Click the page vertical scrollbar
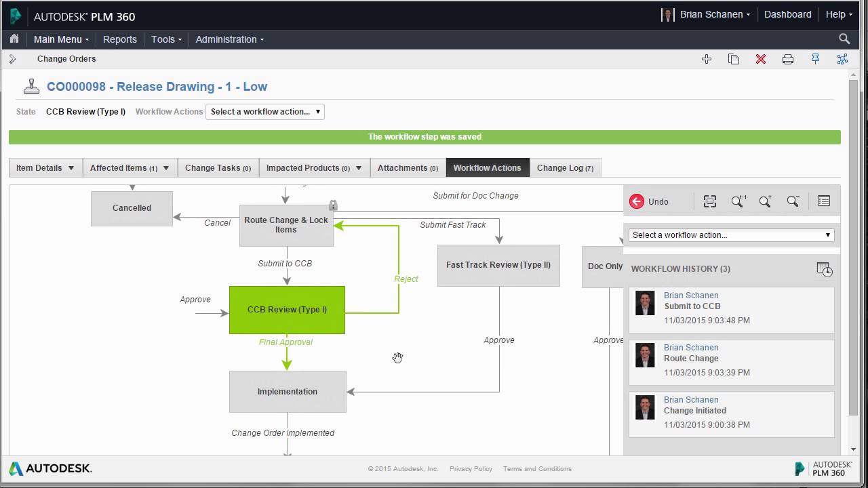 click(853, 247)
